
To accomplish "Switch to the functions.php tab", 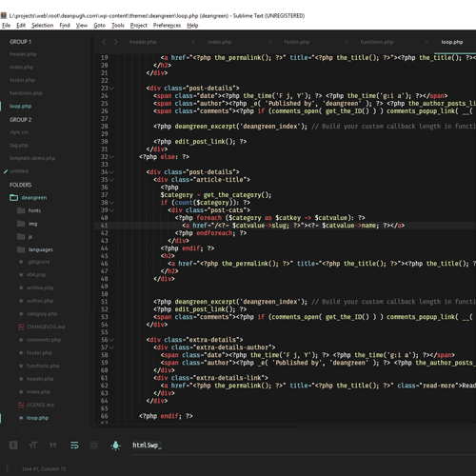I will point(377,42).
